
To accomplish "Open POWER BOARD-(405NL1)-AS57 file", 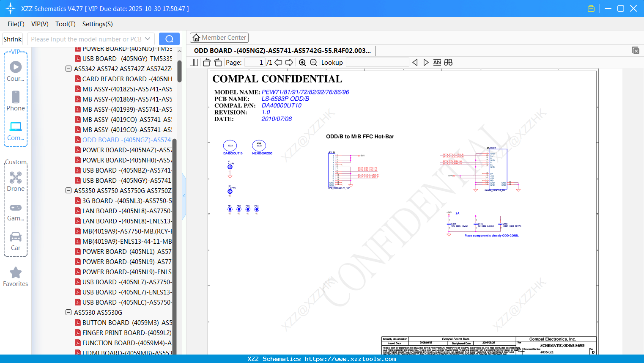I will (x=123, y=251).
